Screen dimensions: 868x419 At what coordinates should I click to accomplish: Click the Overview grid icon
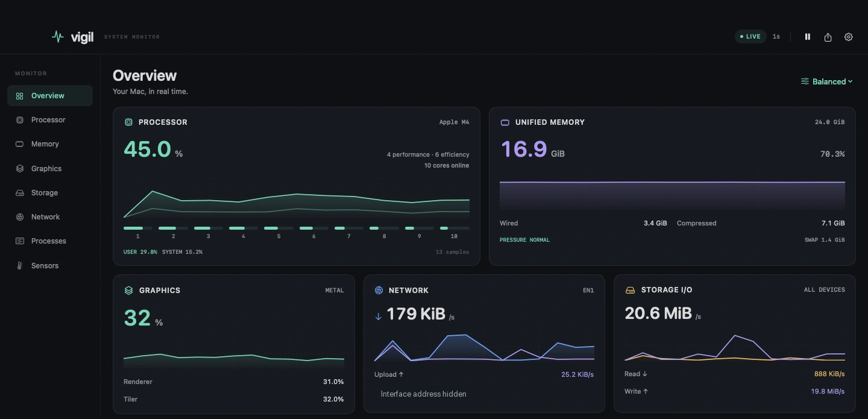pos(20,96)
